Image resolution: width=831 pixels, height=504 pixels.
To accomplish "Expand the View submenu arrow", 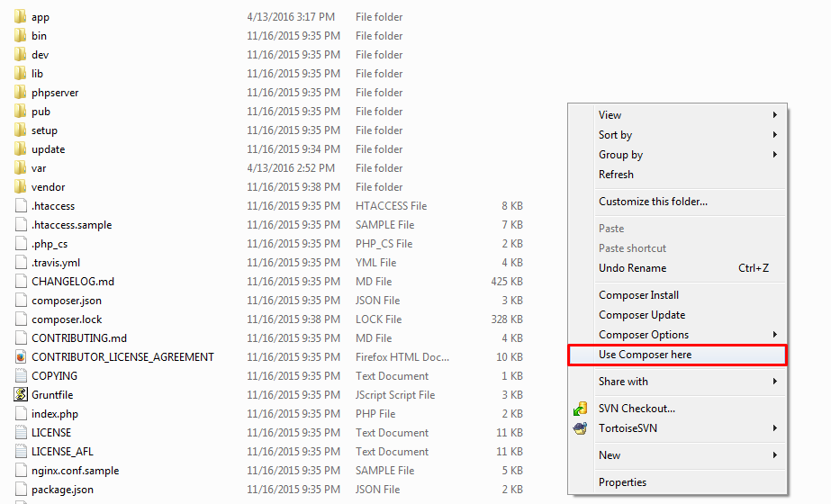I will coord(774,115).
